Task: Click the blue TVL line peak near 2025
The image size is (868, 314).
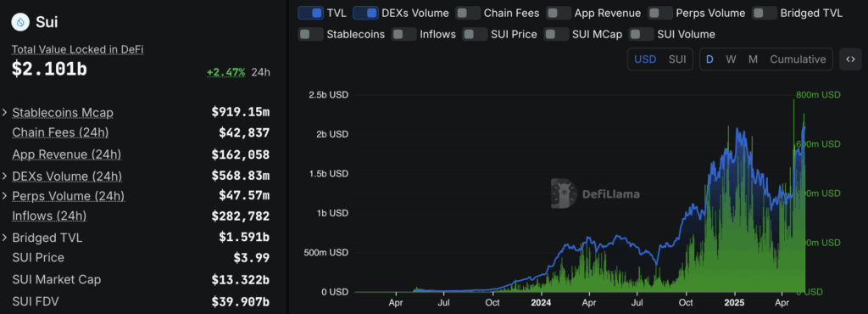Action: (x=737, y=128)
